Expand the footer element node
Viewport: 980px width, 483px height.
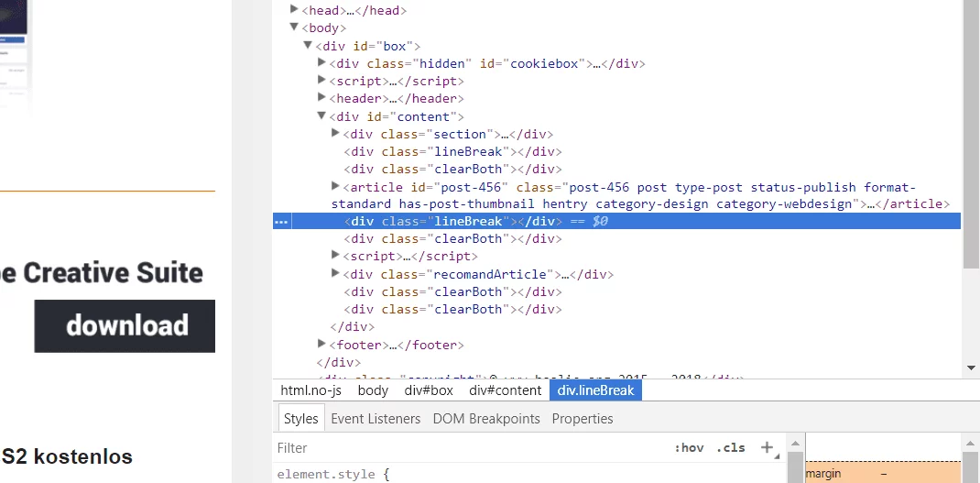click(x=321, y=344)
